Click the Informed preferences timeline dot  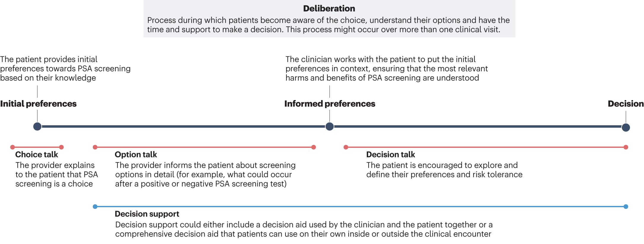(329, 126)
